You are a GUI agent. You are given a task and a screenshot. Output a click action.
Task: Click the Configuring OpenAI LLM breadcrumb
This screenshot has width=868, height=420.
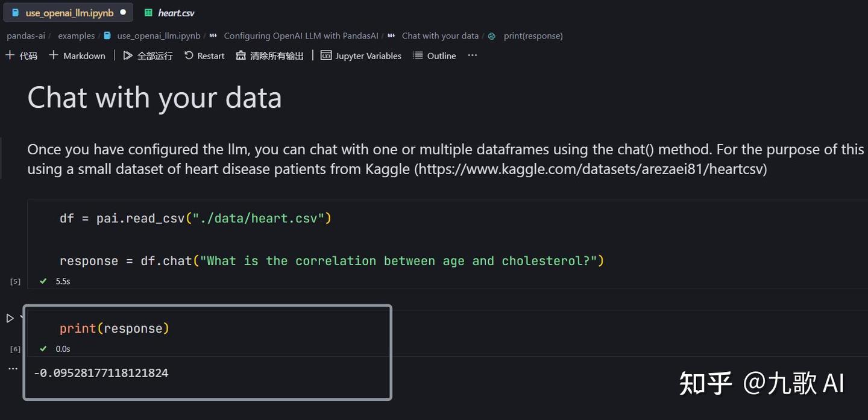pos(301,36)
